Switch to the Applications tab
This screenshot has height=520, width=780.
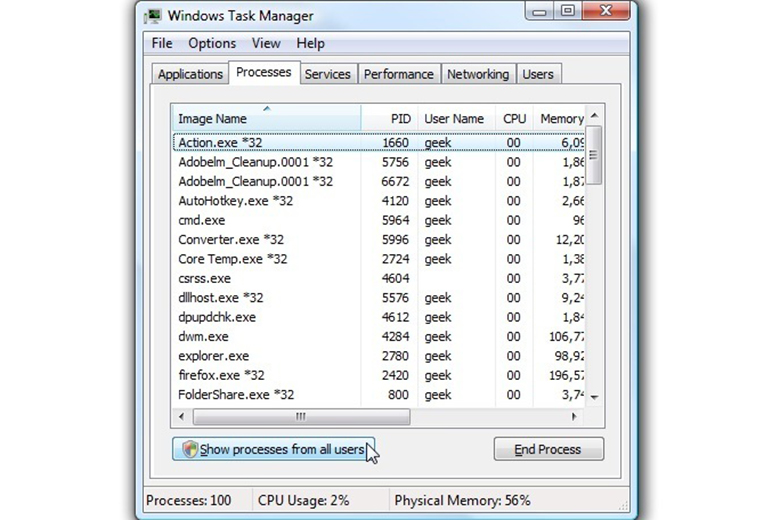point(190,74)
